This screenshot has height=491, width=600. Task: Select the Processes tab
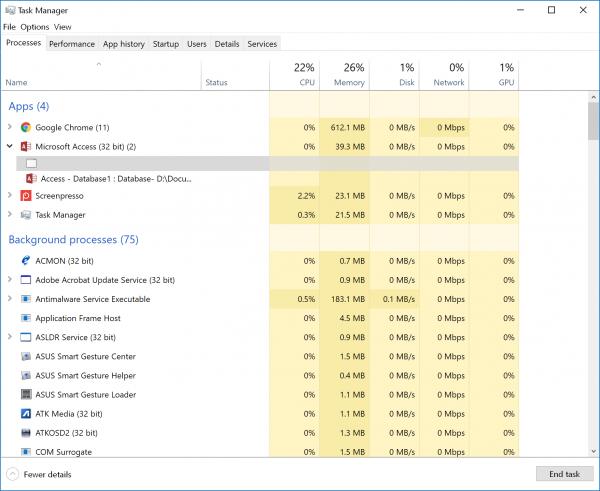click(x=24, y=43)
